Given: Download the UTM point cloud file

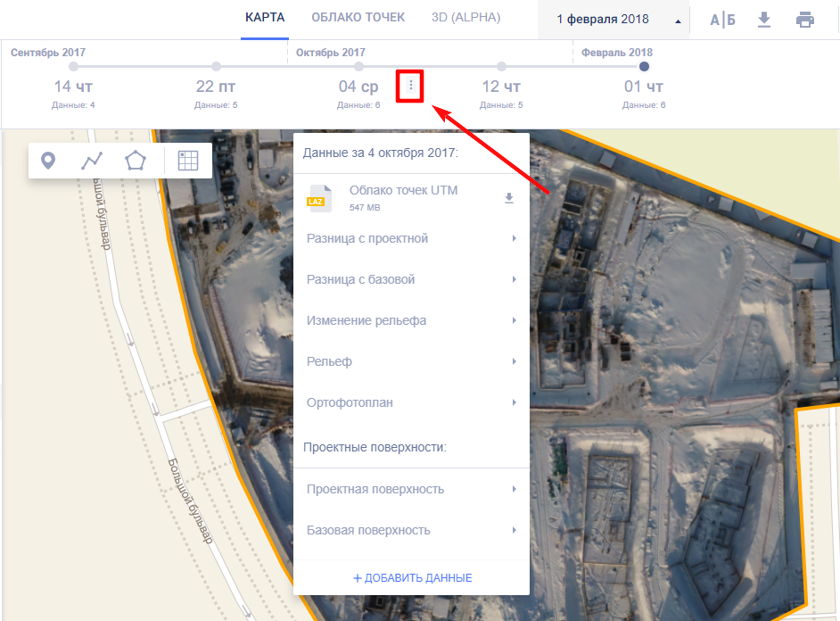Looking at the screenshot, I should coord(509,198).
